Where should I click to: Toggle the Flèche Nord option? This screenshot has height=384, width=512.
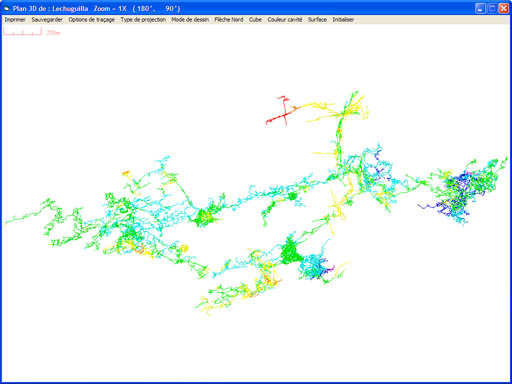tap(229, 20)
